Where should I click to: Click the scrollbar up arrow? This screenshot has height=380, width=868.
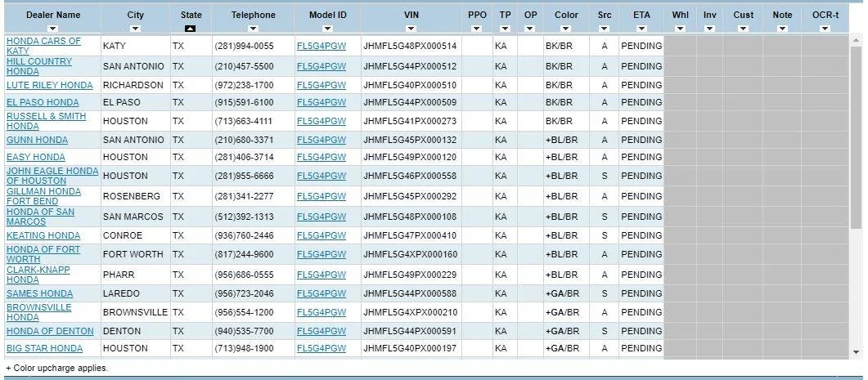[857, 40]
